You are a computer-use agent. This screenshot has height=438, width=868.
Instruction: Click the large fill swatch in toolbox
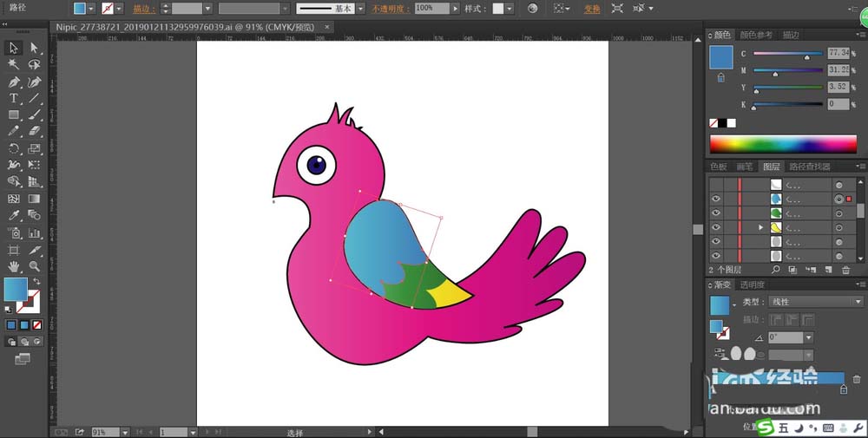pos(16,289)
